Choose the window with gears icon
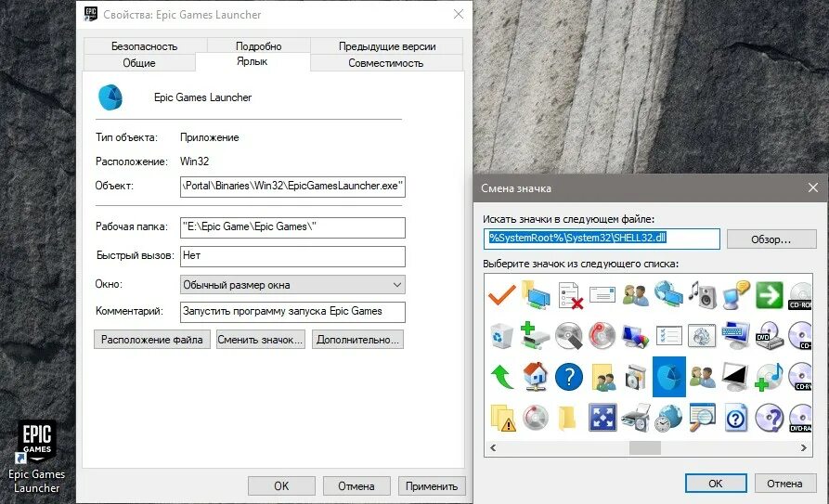 click(x=702, y=336)
